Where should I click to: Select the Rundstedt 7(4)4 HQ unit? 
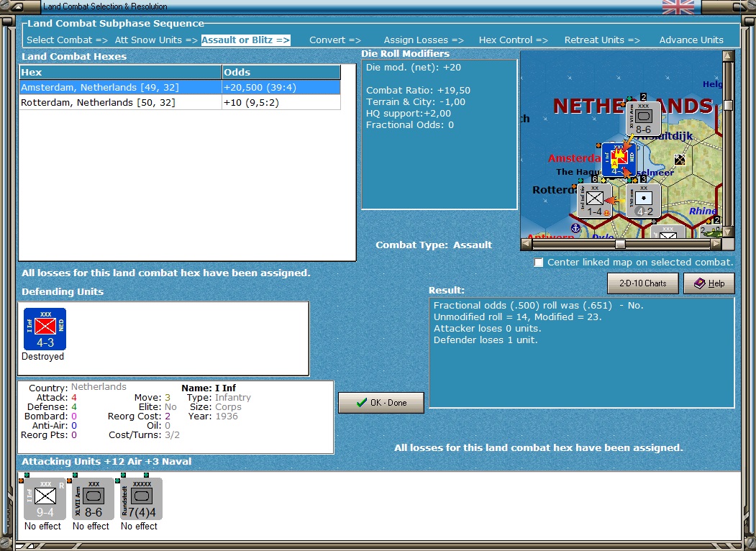(x=141, y=498)
